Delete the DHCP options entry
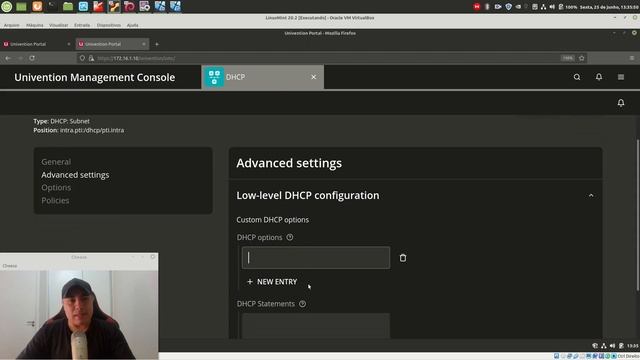The height and width of the screenshot is (360, 640). point(403,258)
